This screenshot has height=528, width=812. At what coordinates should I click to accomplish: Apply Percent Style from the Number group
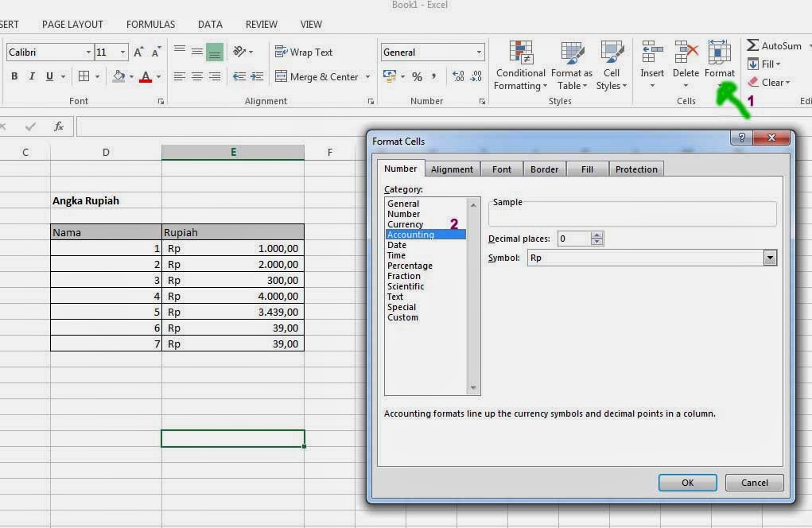click(417, 76)
